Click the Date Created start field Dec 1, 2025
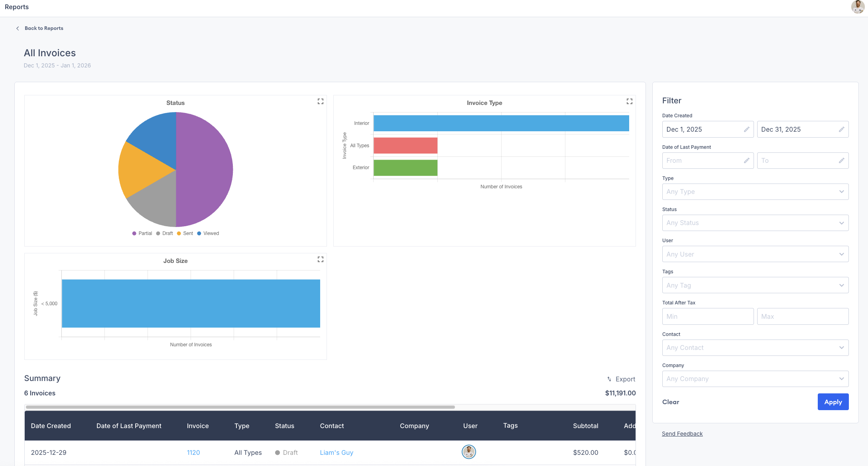 tap(708, 129)
